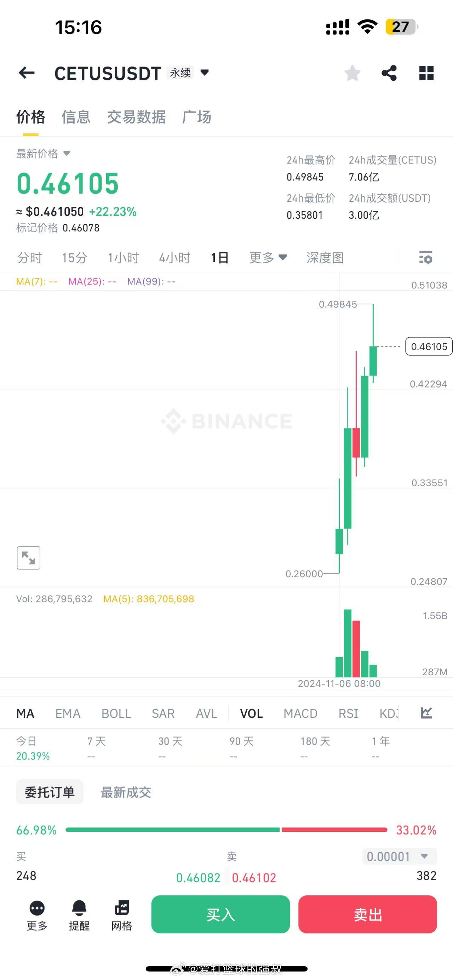Viewport: 453px width, 980px height.
Task: Expand the 更多 timeframe dropdown
Action: [x=268, y=258]
